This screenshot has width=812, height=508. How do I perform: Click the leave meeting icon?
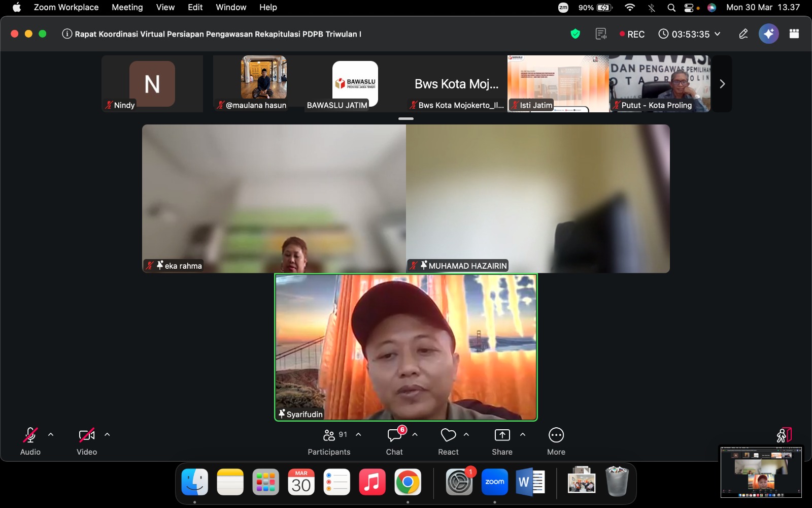pyautogui.click(x=784, y=435)
